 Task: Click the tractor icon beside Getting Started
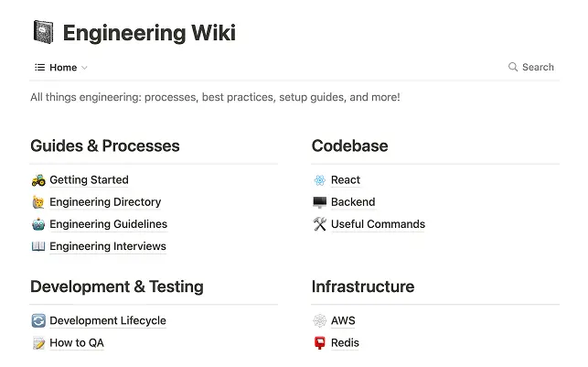[38, 180]
